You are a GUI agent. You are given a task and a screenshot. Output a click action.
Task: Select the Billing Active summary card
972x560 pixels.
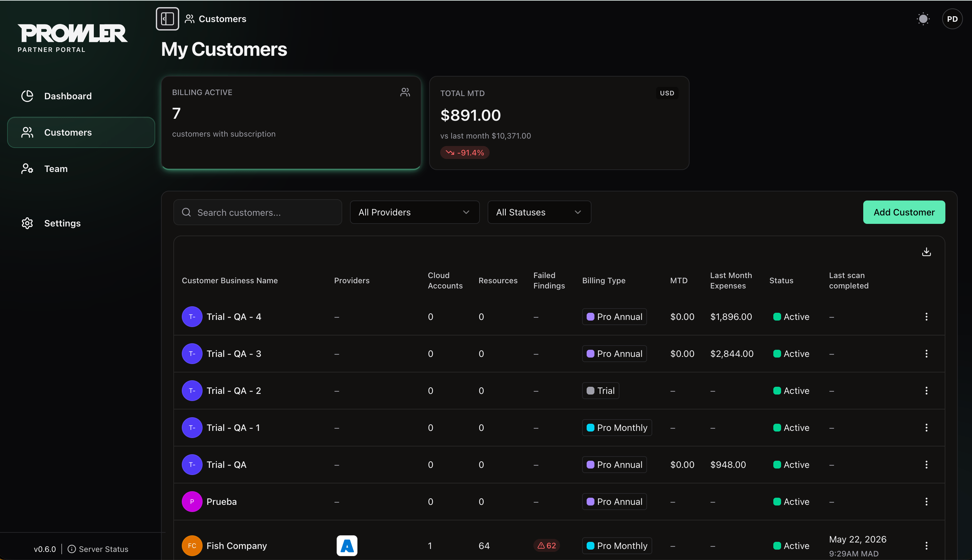[x=291, y=123]
